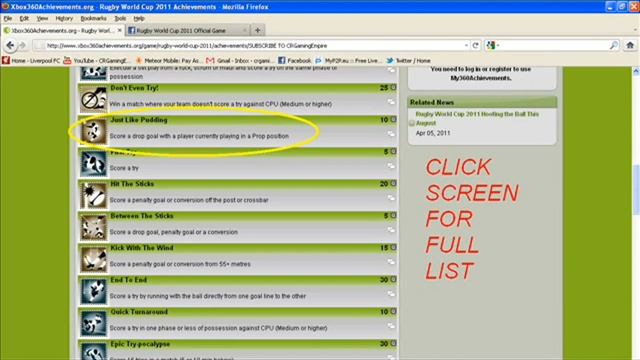Click 'Apr 05, 2011' date text
Screen dimensions: 640x360
pyautogui.click(x=433, y=133)
